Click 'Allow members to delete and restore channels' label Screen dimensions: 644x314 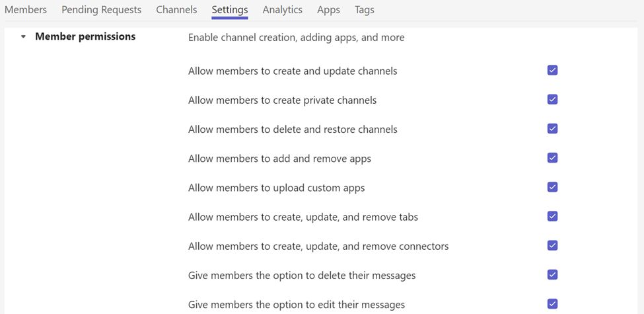coord(293,130)
